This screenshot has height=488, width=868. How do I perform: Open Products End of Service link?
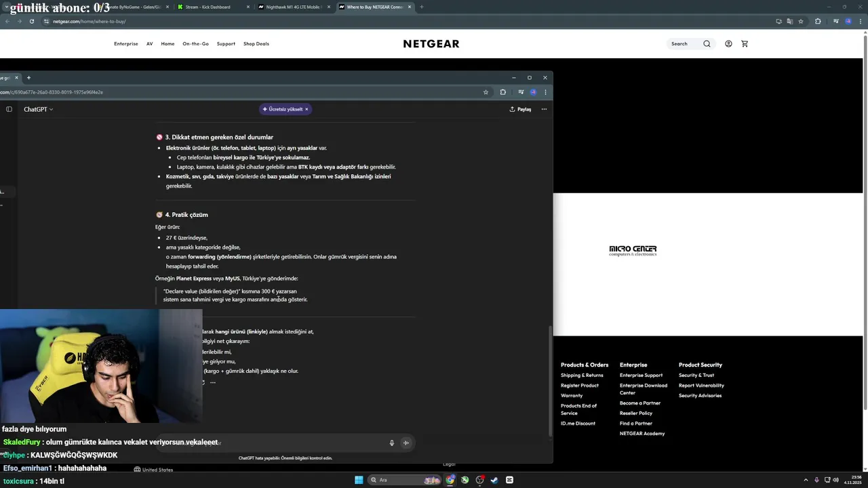pyautogui.click(x=578, y=409)
